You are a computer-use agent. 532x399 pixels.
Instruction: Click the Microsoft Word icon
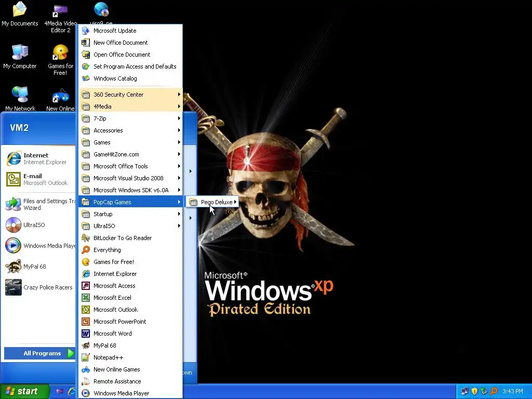86,334
